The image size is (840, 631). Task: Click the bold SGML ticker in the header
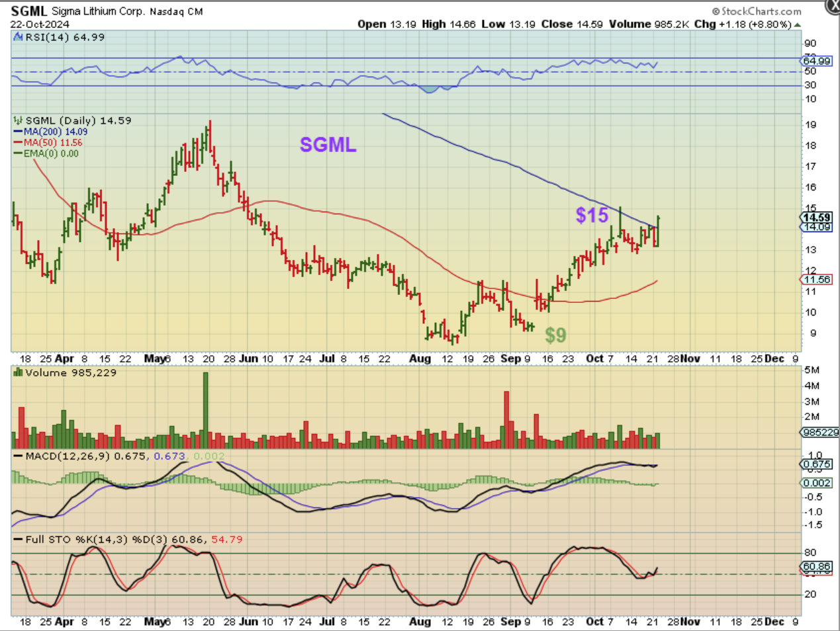29,11
